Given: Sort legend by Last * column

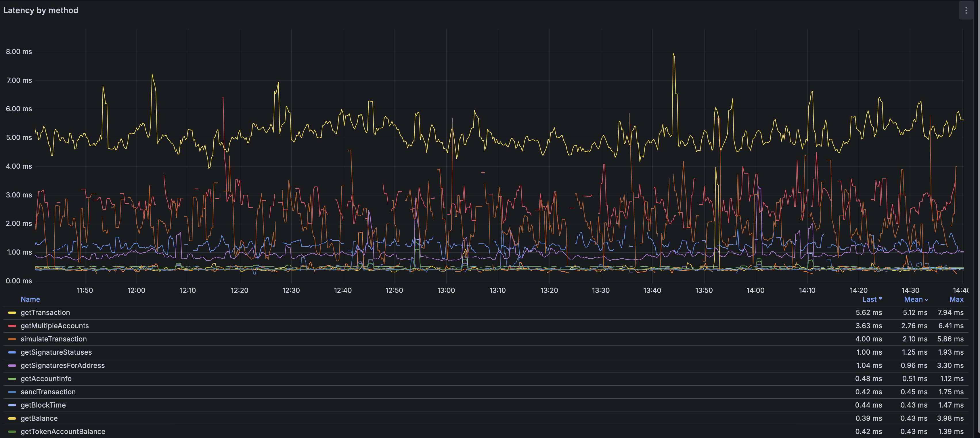Looking at the screenshot, I should 872,299.
